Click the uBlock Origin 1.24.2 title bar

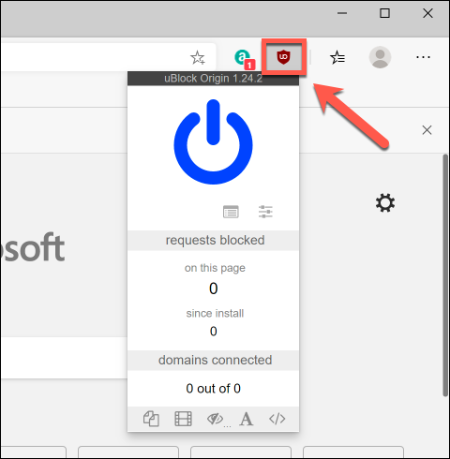[x=213, y=79]
